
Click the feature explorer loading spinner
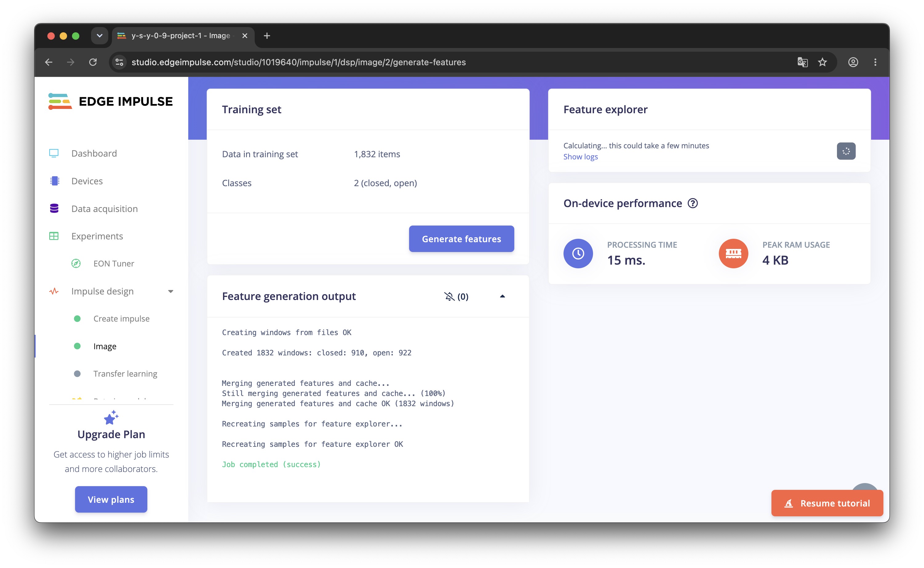(x=846, y=151)
